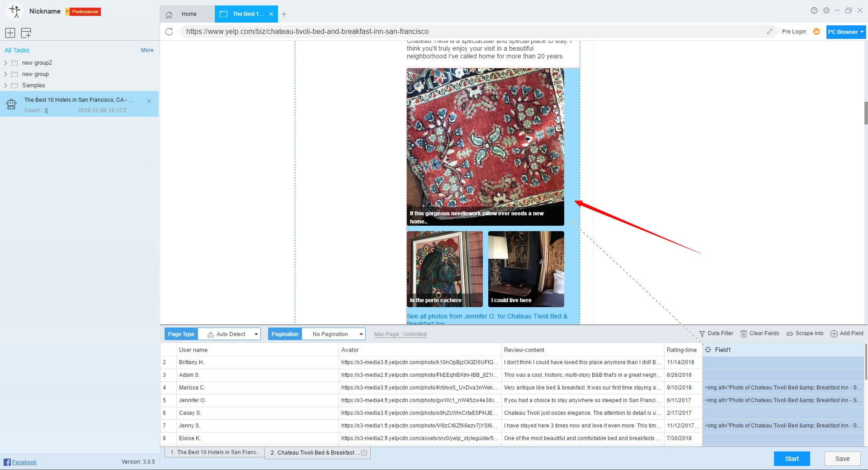Click the 11/14/2018 rating-time cell

[683, 362]
